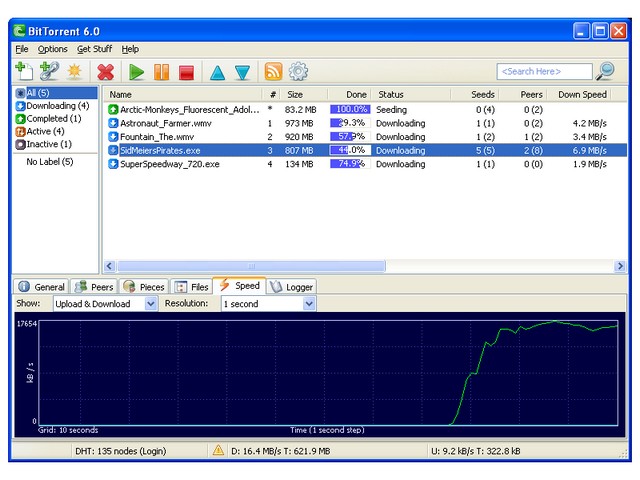Switch to the Logger tab

[x=291, y=287]
